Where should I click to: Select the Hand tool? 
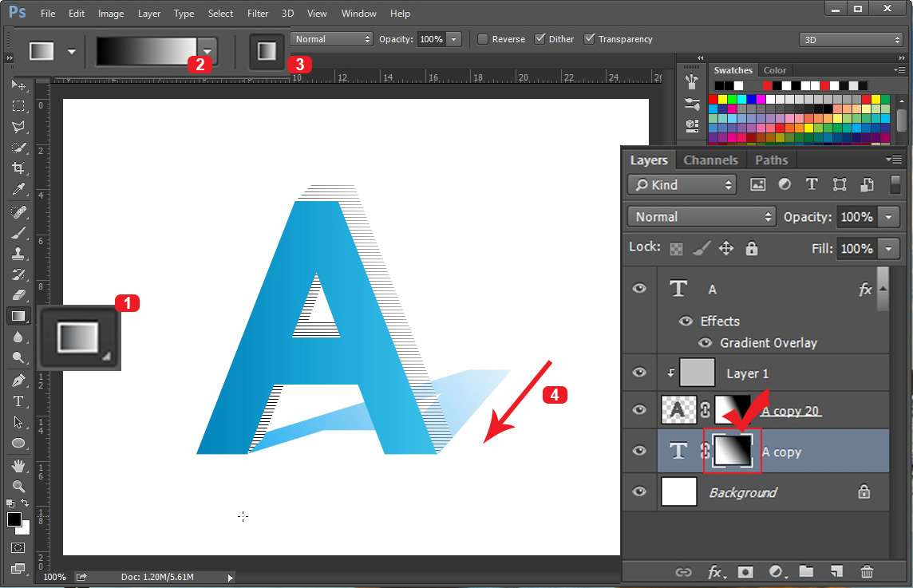click(18, 466)
